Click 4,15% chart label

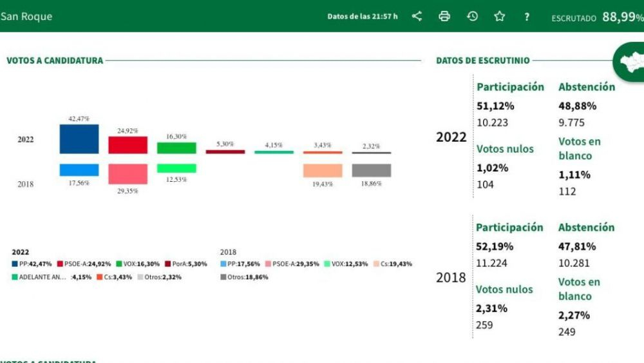(274, 145)
